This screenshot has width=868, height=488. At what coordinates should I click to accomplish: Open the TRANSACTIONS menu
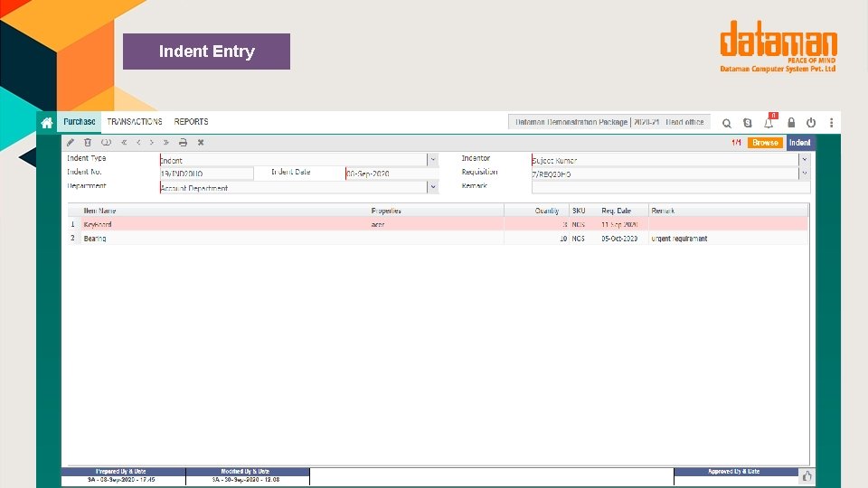point(135,122)
